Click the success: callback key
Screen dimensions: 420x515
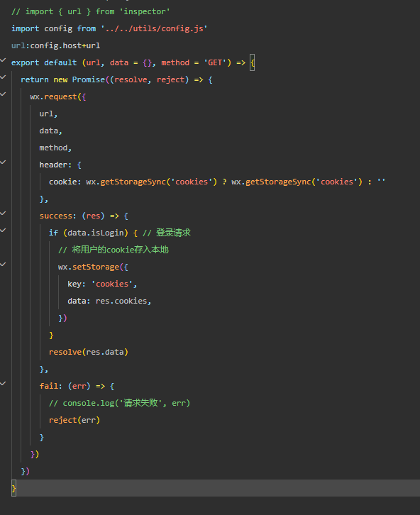[57, 216]
